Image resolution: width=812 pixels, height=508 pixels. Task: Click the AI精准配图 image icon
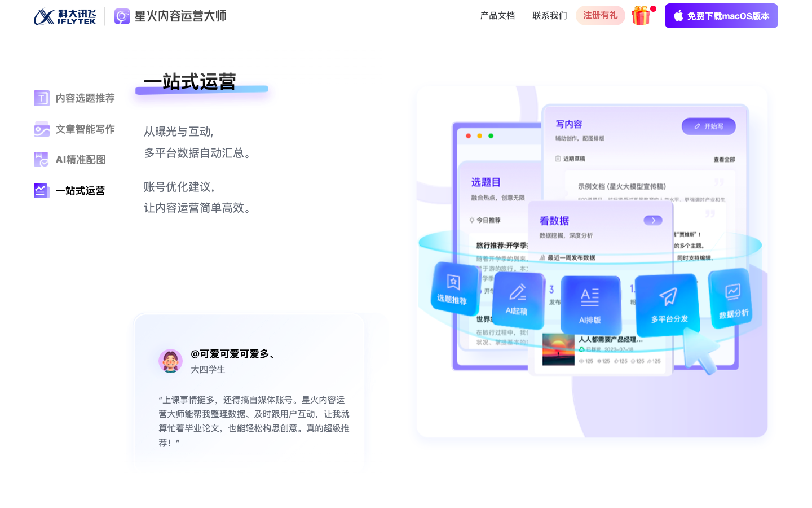click(x=42, y=160)
